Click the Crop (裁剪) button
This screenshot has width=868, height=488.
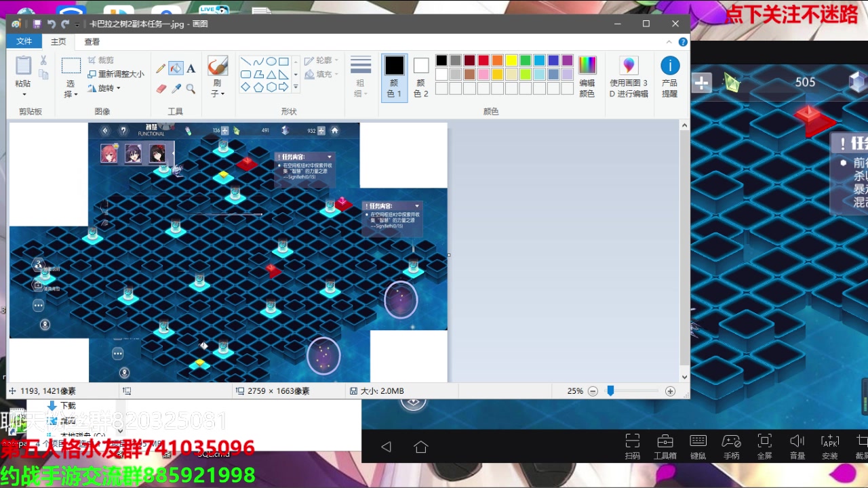click(100, 60)
